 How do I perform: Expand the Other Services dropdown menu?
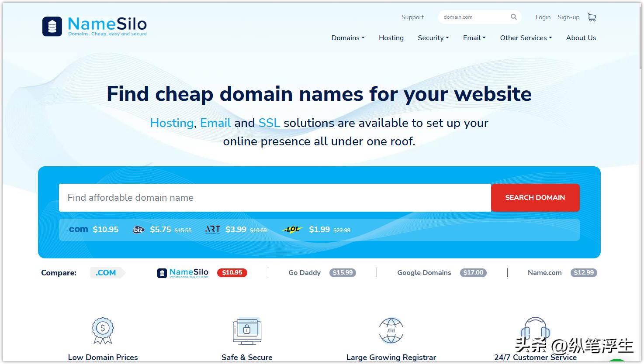(x=526, y=38)
